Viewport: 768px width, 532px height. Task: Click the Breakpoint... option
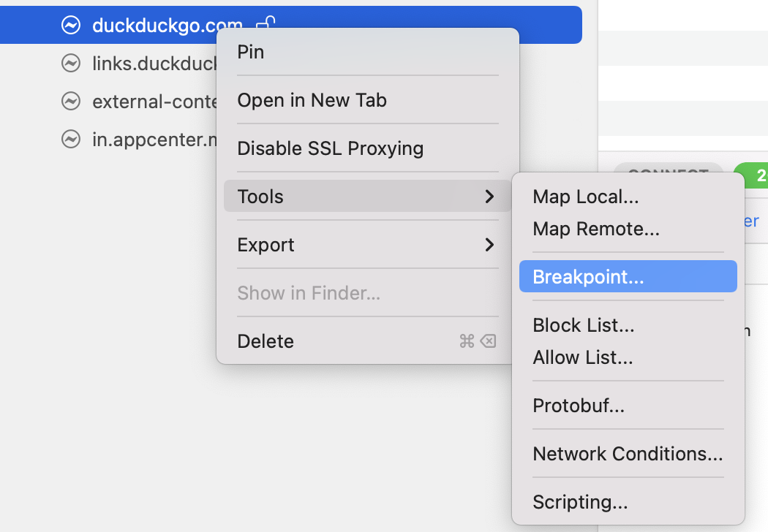tap(628, 276)
